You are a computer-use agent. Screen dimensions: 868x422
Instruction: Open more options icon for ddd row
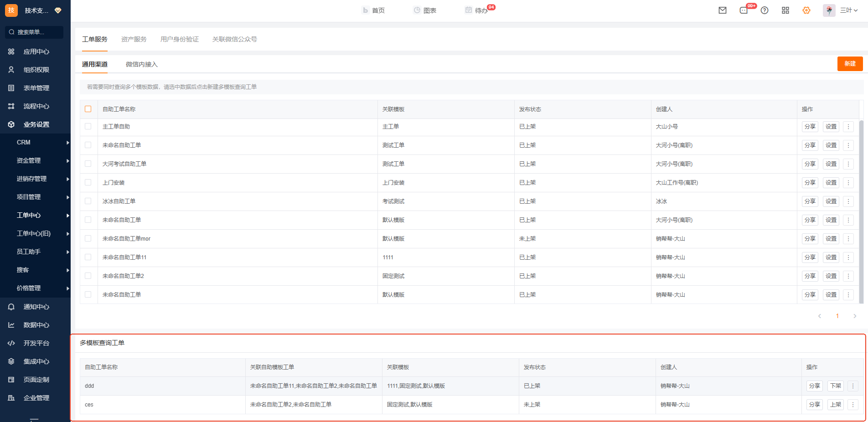tap(853, 386)
